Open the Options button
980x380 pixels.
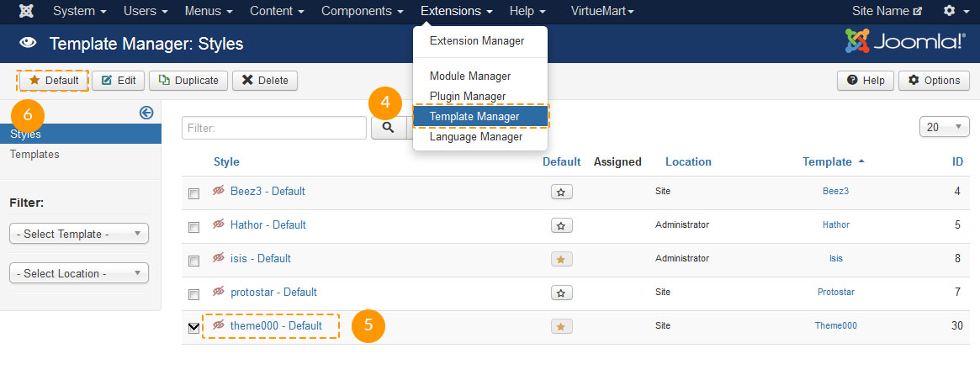coord(934,81)
